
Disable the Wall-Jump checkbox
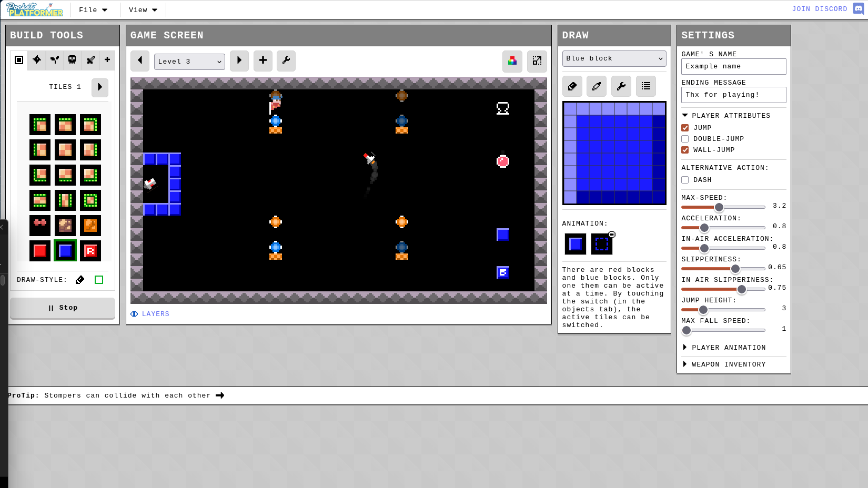(x=685, y=150)
